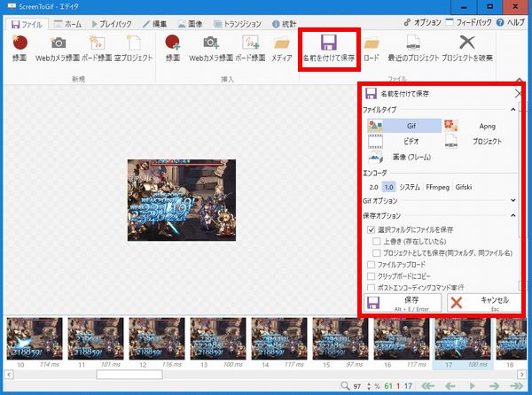Click the 名前を付けて保存 ribbon button
The height and width of the screenshot is (395, 532).
(x=329, y=49)
